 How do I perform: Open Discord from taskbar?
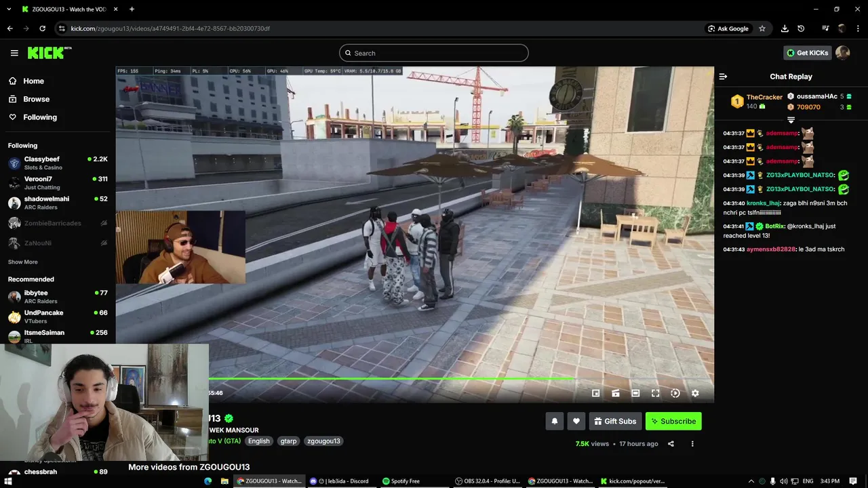click(339, 481)
